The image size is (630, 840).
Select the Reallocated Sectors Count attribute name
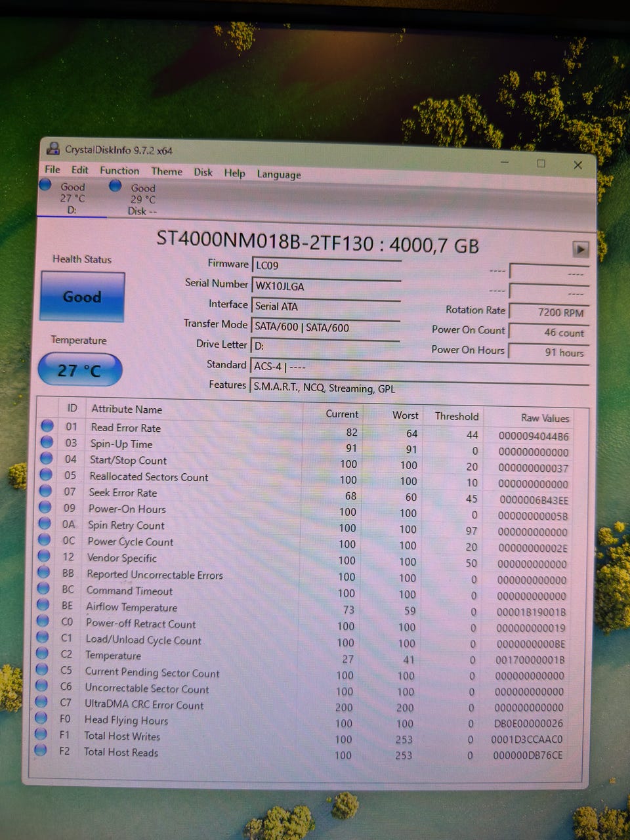pyautogui.click(x=148, y=477)
